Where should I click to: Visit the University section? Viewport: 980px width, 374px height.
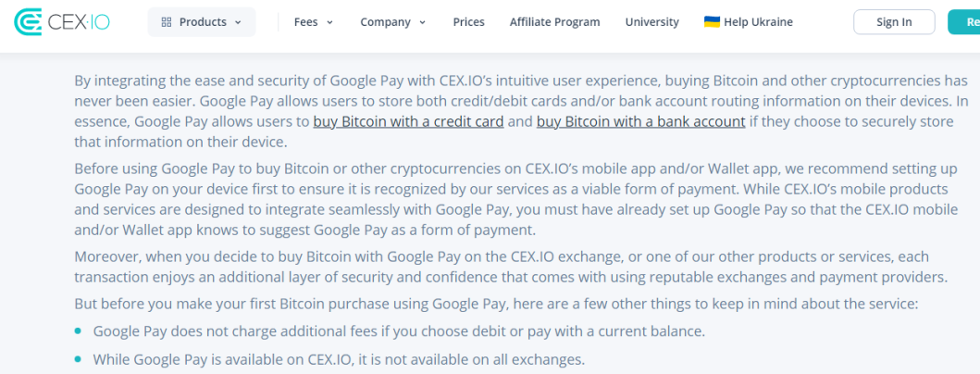pyautogui.click(x=651, y=22)
